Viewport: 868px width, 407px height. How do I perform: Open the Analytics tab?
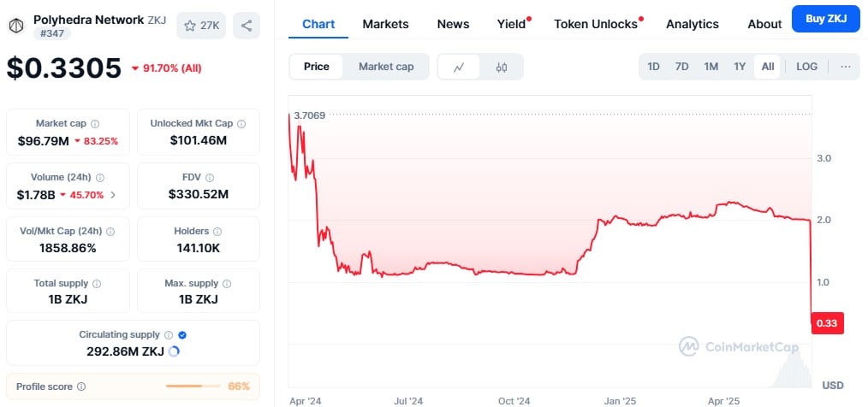pyautogui.click(x=693, y=24)
